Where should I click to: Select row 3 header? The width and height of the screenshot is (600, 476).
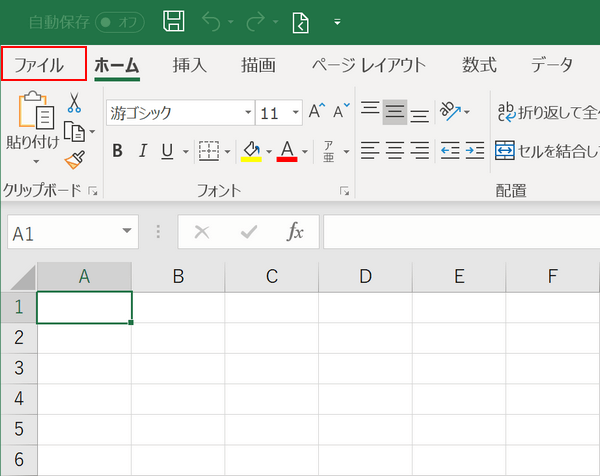tap(19, 368)
